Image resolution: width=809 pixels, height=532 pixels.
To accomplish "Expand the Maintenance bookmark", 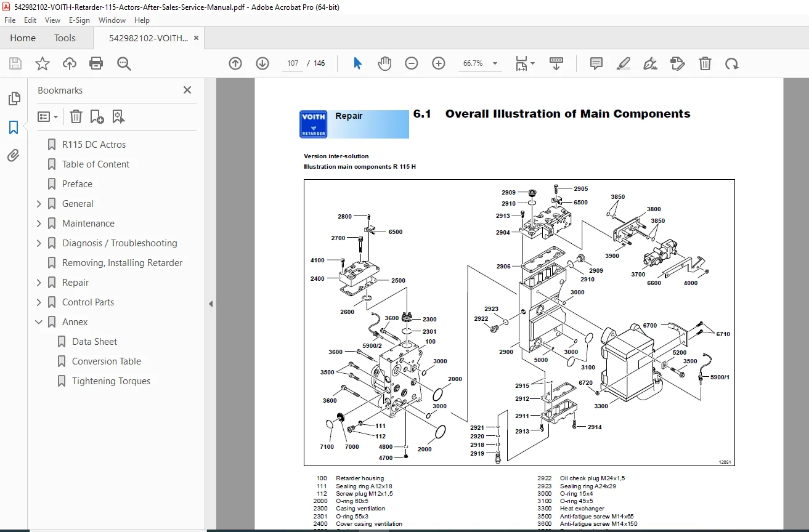I will coord(39,224).
